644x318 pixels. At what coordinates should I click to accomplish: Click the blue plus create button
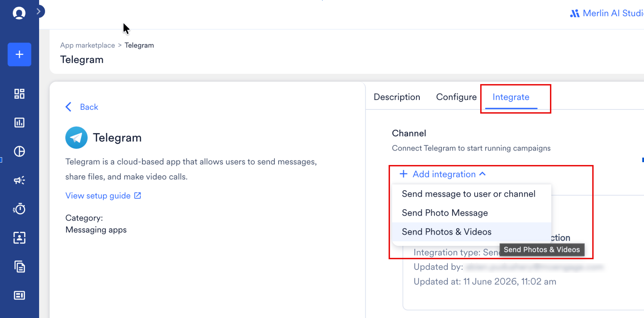click(19, 55)
